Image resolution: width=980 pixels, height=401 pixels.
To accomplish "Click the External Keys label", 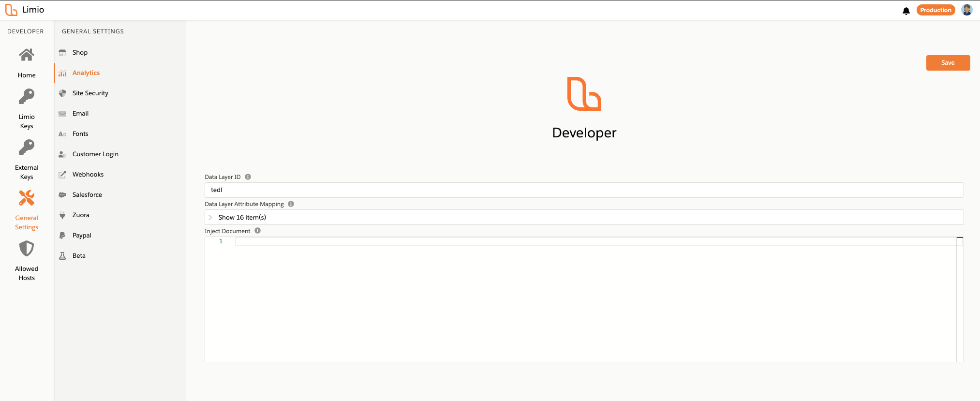I will click(x=27, y=172).
